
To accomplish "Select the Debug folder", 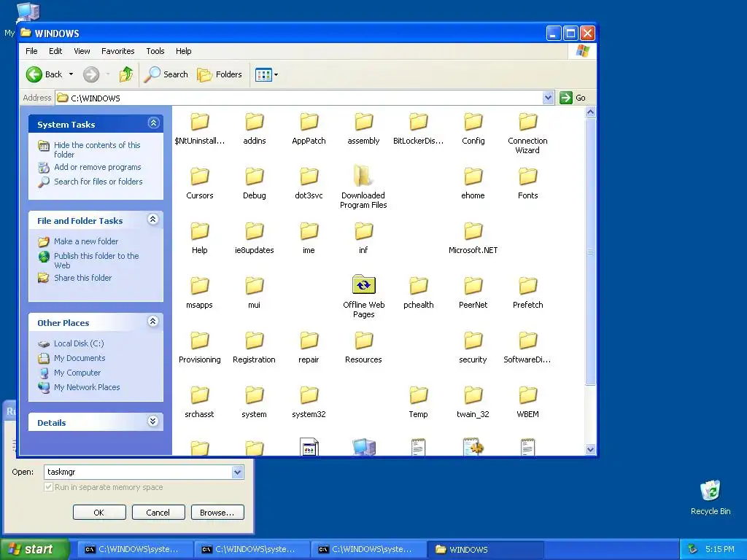I will [x=255, y=182].
